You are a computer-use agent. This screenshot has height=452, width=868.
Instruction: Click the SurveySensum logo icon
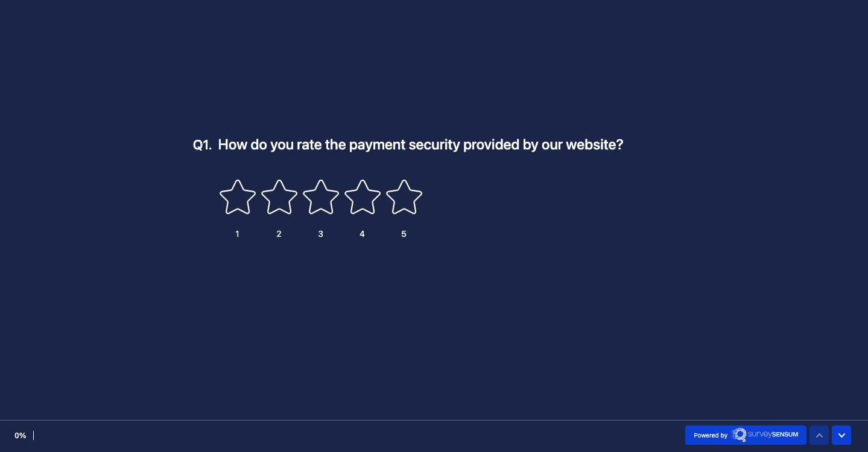tap(740, 435)
